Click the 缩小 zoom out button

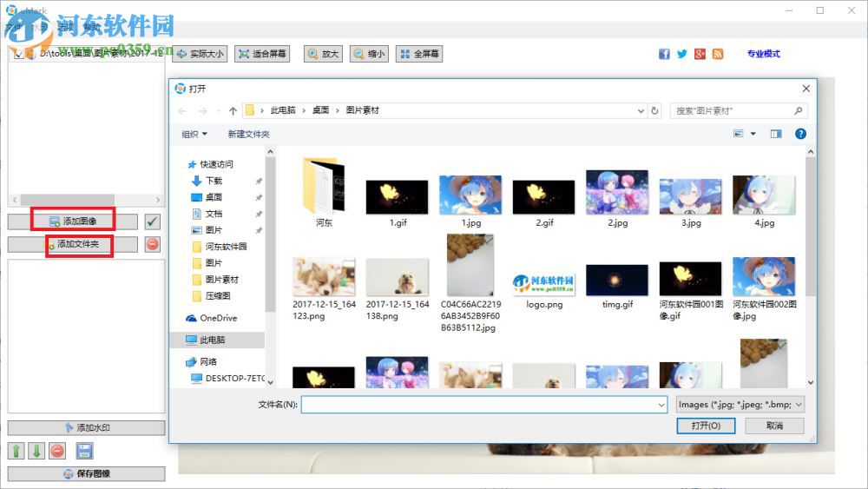(369, 54)
